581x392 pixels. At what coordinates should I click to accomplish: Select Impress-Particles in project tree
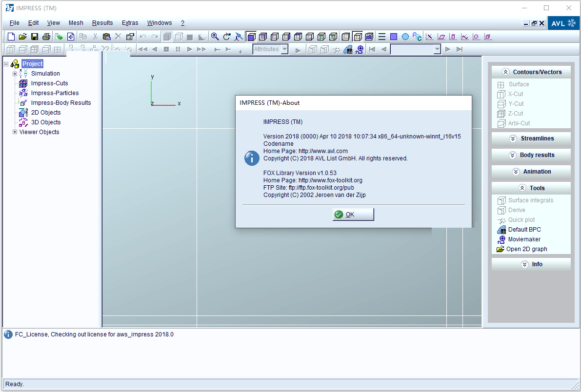(55, 93)
